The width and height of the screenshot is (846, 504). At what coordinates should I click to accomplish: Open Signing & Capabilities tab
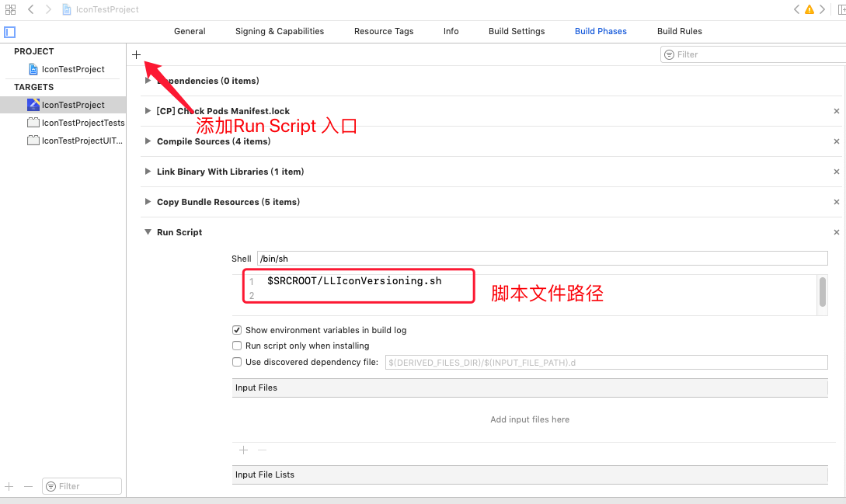click(x=280, y=31)
